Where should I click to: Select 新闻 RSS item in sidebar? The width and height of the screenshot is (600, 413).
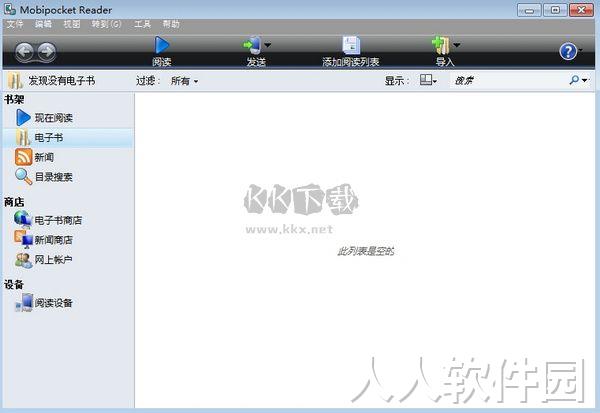pyautogui.click(x=35, y=157)
